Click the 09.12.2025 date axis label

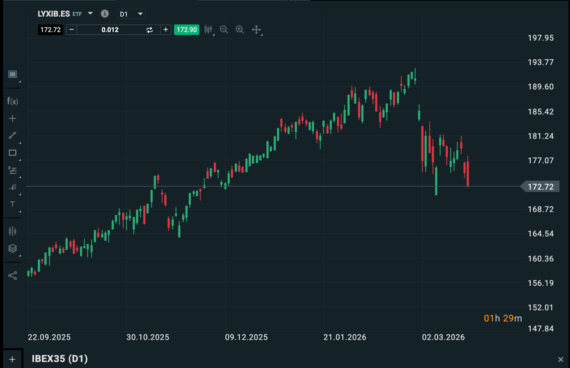tap(246, 337)
